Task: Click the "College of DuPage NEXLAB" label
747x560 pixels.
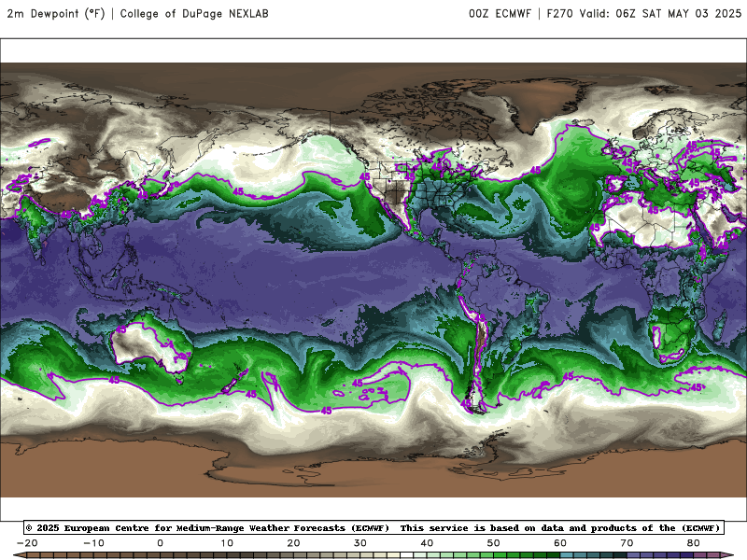Action: click(x=194, y=13)
